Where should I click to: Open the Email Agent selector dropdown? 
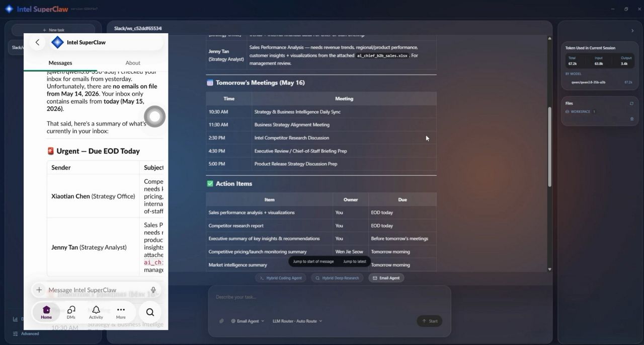(x=248, y=321)
